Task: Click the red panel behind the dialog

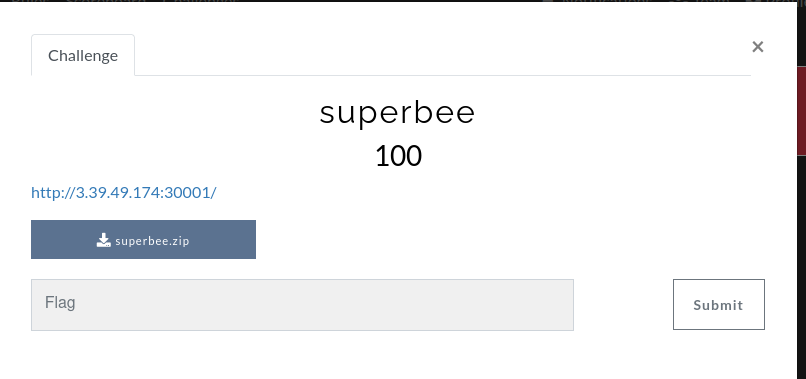Action: (x=801, y=111)
